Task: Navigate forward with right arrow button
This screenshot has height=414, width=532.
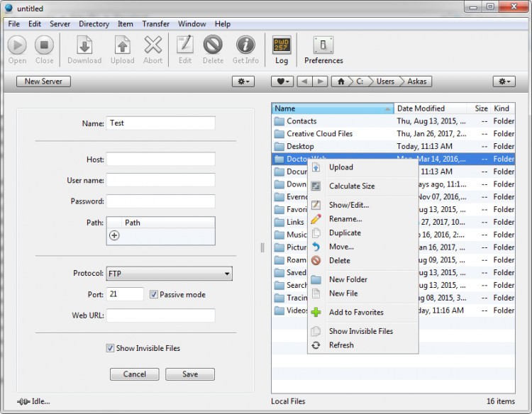Action: click(321, 82)
